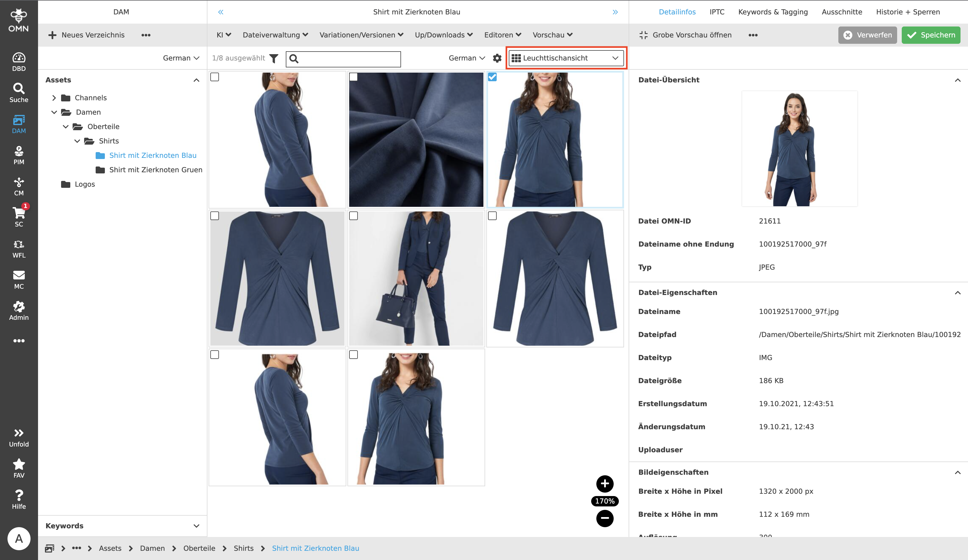Screen dimensions: 968x560
Task: Select the checkbox on suit with handbag image
Action: coord(353,216)
